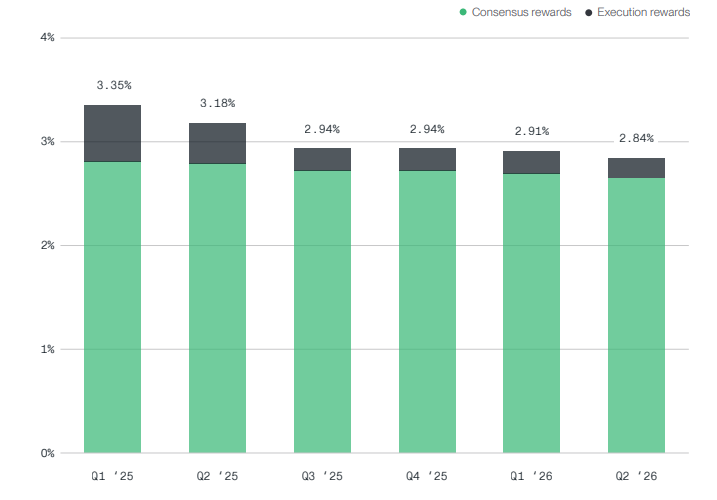
Task: Select the Q1 '26 green consensus bar
Action: coord(531,313)
